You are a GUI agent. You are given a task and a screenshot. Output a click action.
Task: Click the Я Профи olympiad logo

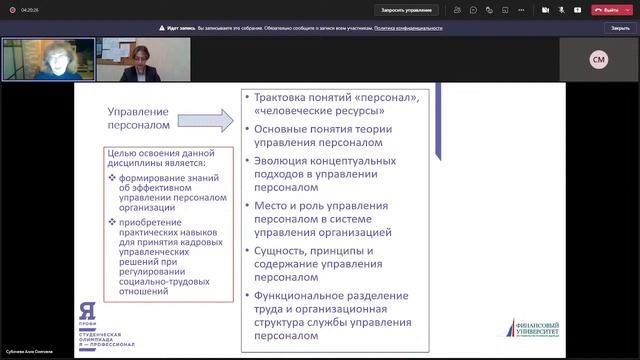point(106,327)
